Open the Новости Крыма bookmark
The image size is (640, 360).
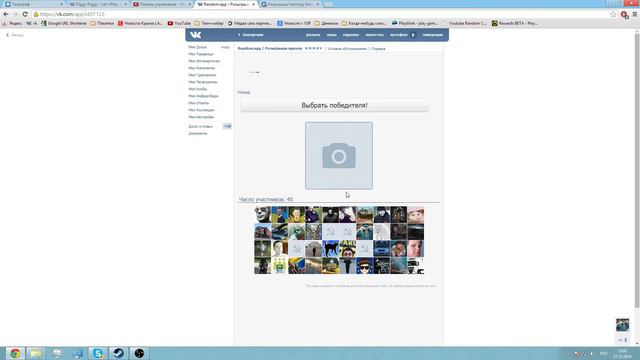[140, 23]
